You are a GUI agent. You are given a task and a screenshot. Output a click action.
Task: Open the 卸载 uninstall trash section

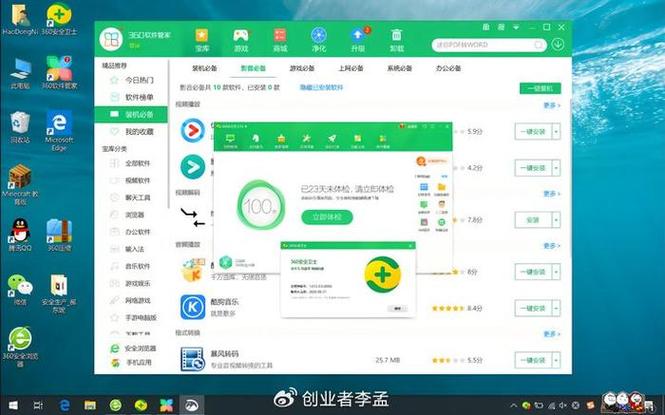coord(397,40)
